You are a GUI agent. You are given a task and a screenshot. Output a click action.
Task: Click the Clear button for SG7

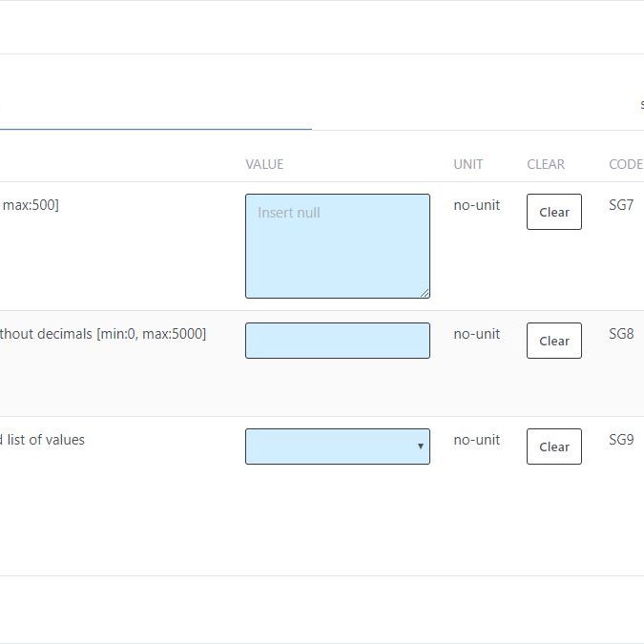click(x=553, y=212)
